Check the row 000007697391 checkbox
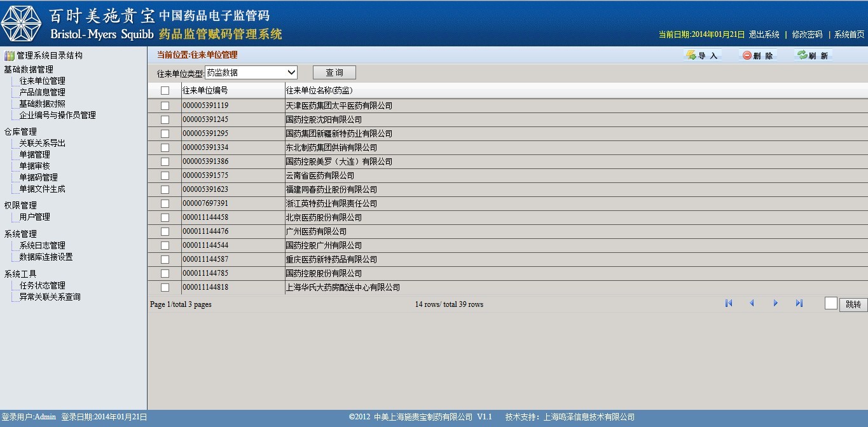The image size is (868, 427). [165, 203]
